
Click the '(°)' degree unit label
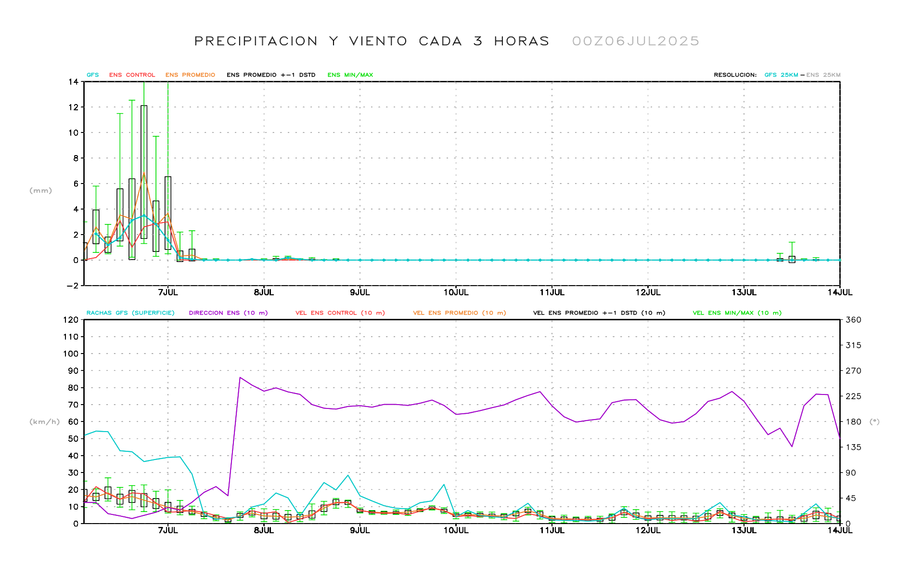pos(874,422)
